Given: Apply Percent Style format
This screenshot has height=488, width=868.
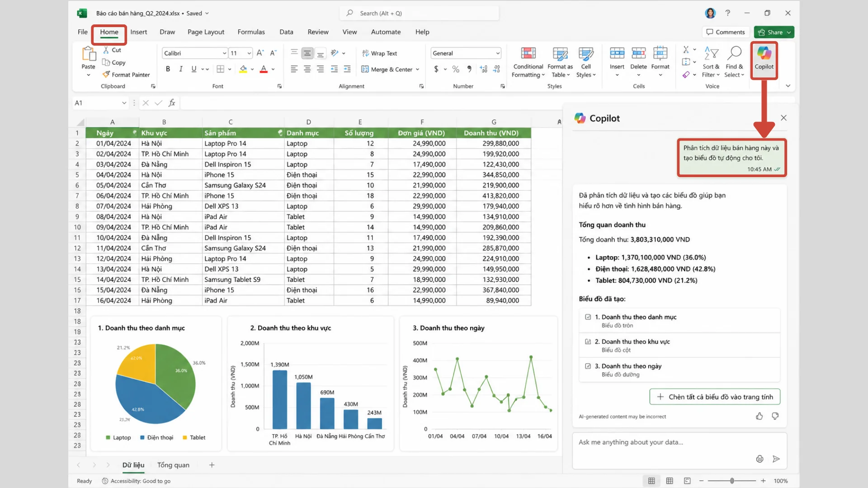Looking at the screenshot, I should 456,69.
